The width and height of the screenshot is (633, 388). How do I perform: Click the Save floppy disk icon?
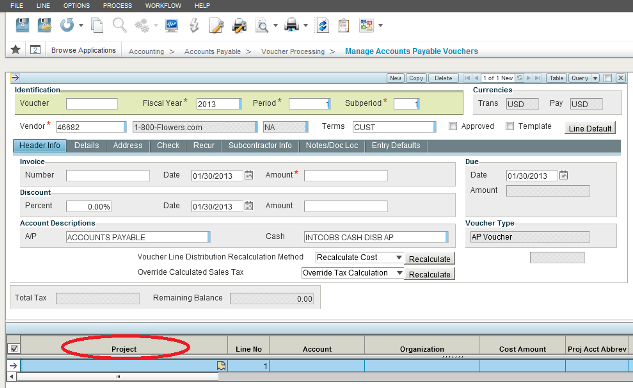[22, 25]
